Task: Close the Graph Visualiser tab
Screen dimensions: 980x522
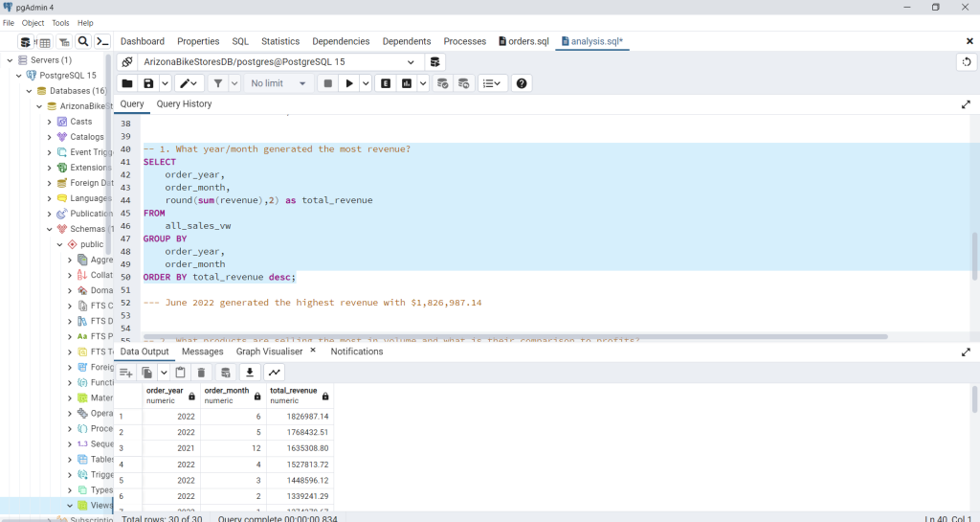Action: point(312,351)
